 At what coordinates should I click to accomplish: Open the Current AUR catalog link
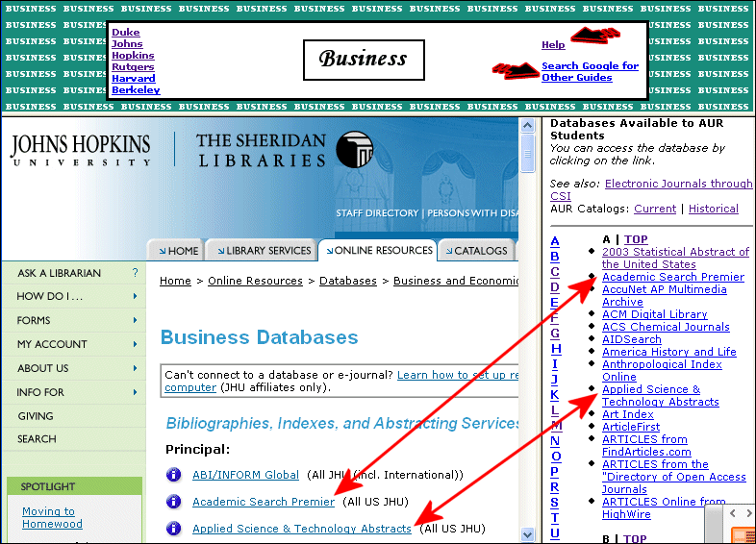pyautogui.click(x=655, y=209)
